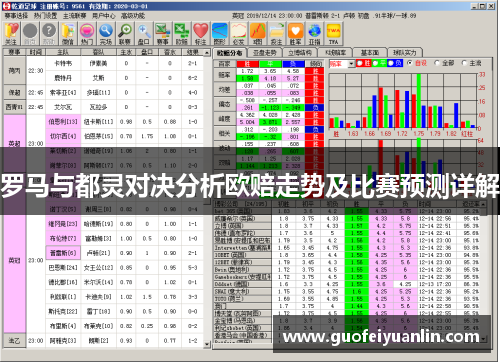Select the 荷丙 league button

click(14, 70)
